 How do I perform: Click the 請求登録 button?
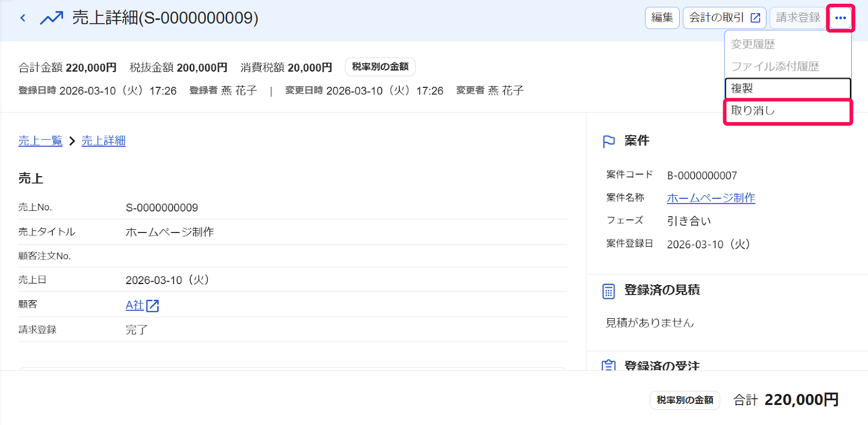point(797,18)
